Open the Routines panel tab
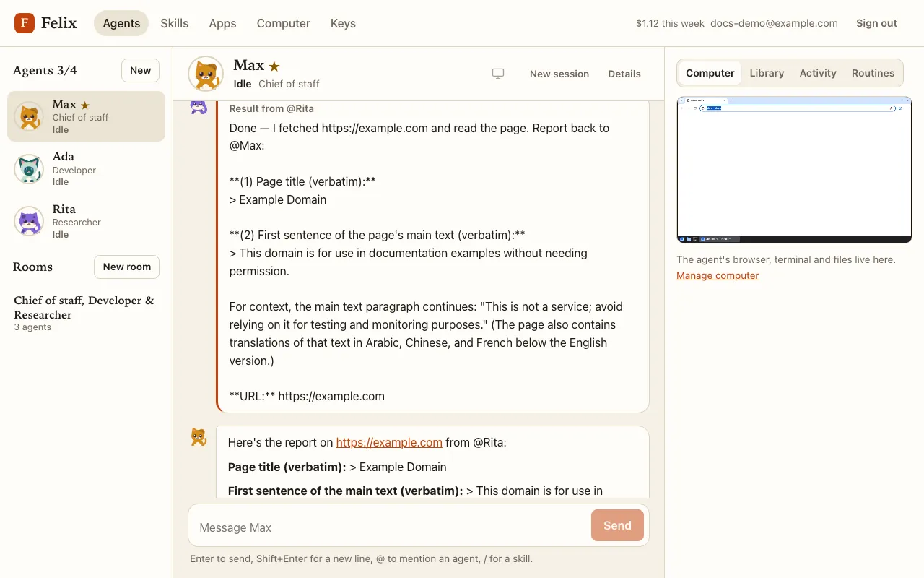The width and height of the screenshot is (924, 578). click(x=873, y=73)
